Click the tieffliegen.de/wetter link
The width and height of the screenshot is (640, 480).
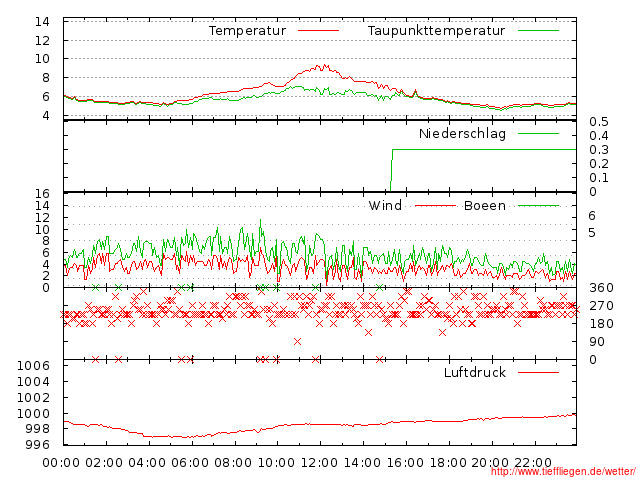click(563, 472)
